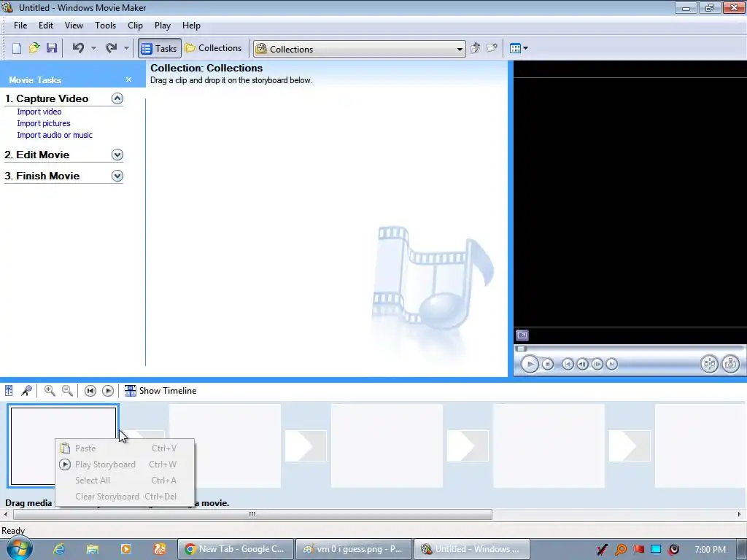Click the Next Frame button
The height and width of the screenshot is (560, 747).
pyautogui.click(x=597, y=365)
